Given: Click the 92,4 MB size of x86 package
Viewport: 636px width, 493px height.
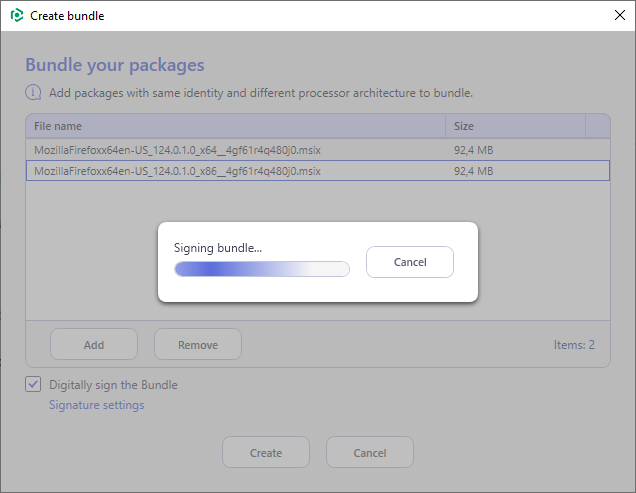Looking at the screenshot, I should point(473,171).
